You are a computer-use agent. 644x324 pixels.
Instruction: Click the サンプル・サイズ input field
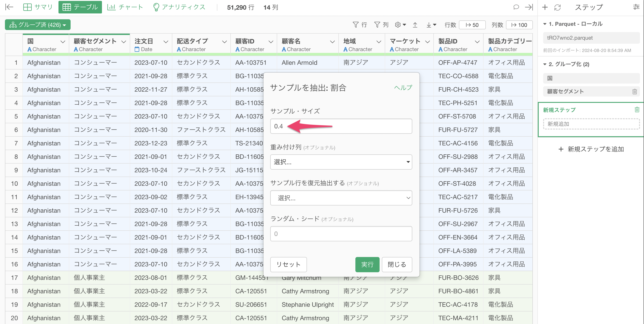point(341,126)
